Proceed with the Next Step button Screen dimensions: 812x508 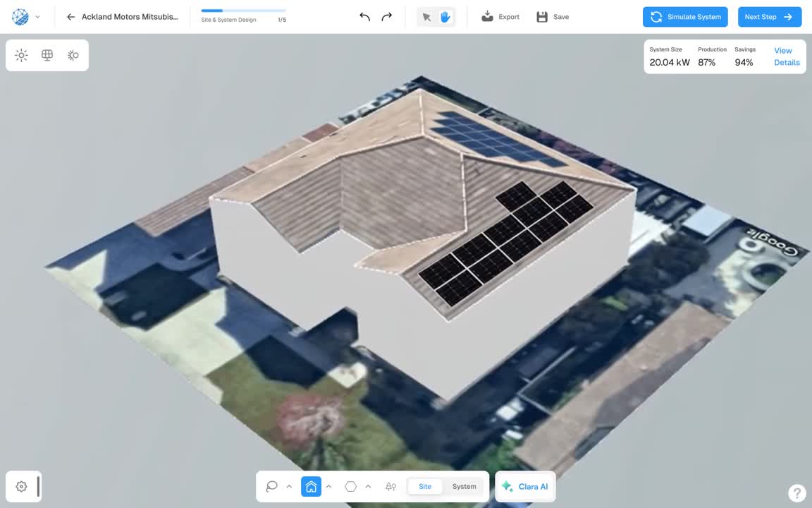pyautogui.click(x=770, y=17)
